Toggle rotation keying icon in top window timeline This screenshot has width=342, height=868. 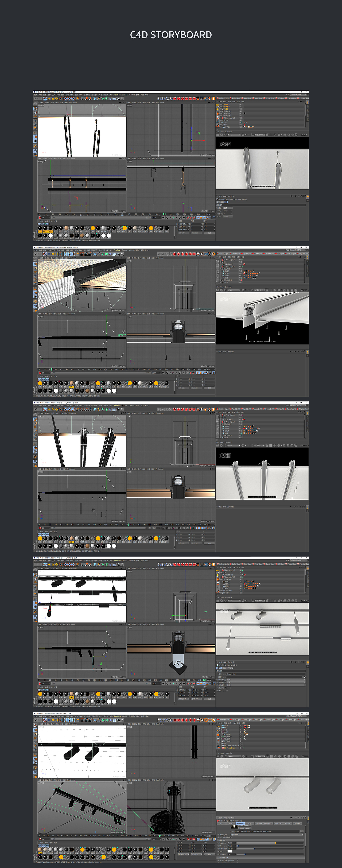tap(204, 217)
